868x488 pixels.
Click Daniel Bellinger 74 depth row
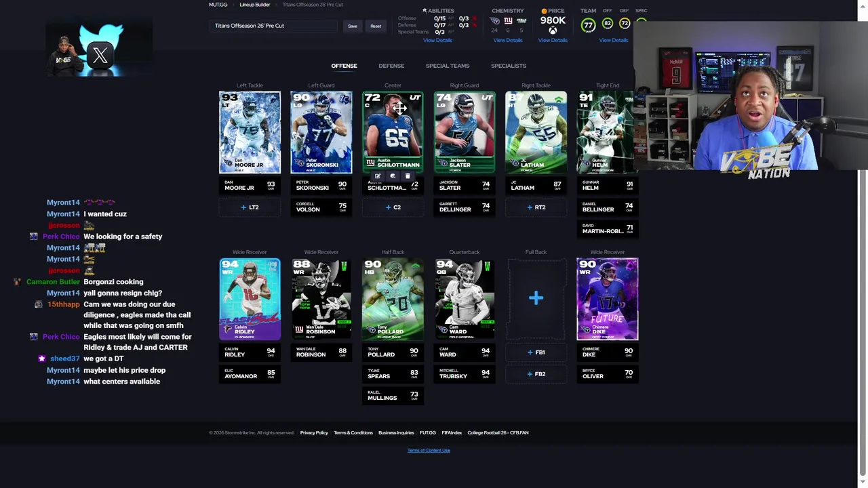click(x=608, y=207)
